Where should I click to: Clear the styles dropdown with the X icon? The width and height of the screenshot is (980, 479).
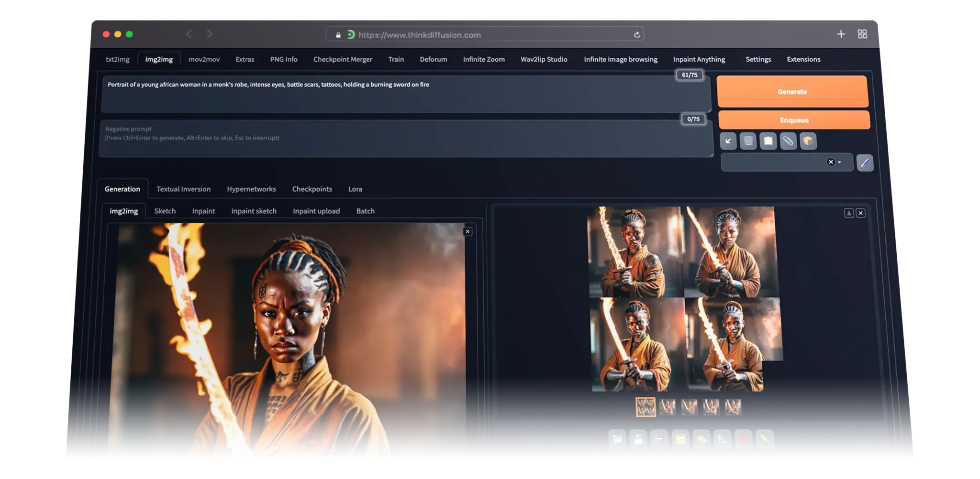pyautogui.click(x=831, y=162)
